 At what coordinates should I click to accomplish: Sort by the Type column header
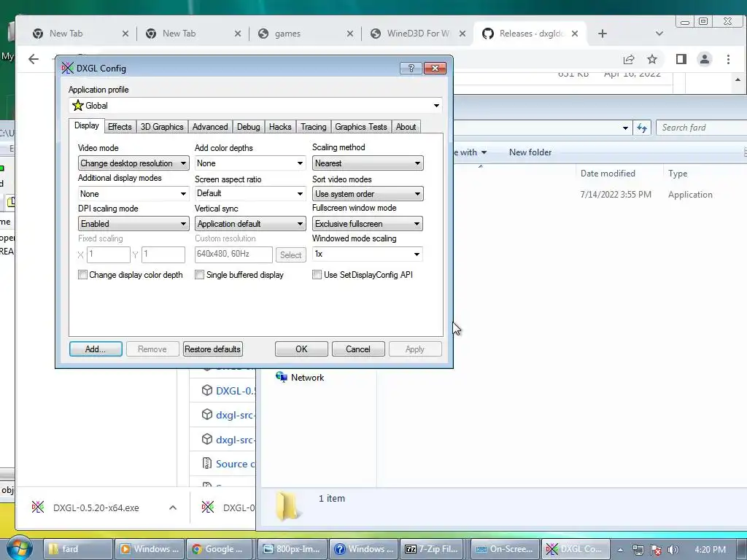(678, 174)
